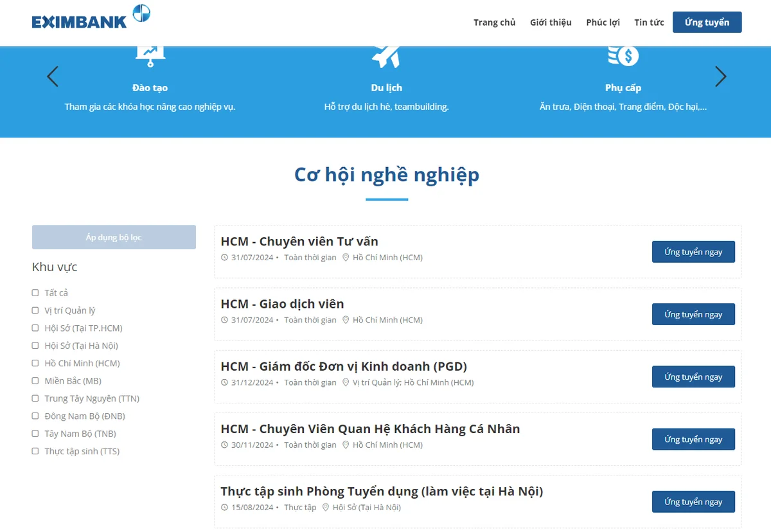Apply now for HCM - Chuyên viên Tư vấn
The height and width of the screenshot is (532, 771).
[x=693, y=252]
